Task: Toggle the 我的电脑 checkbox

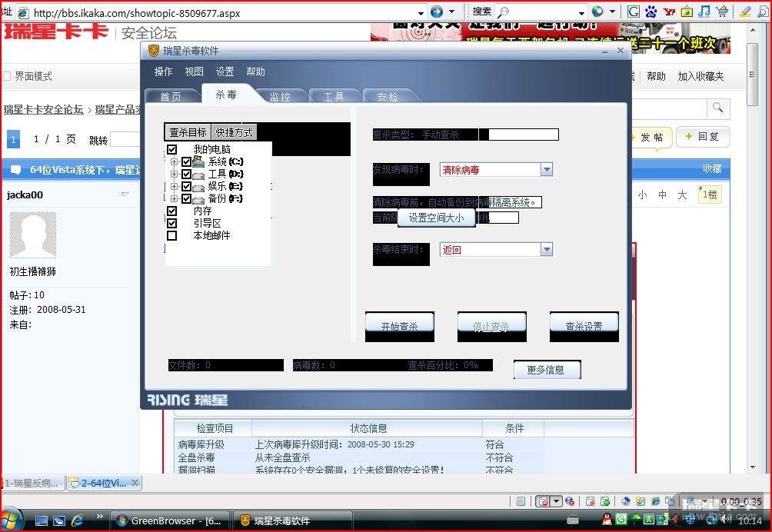Action: point(171,149)
